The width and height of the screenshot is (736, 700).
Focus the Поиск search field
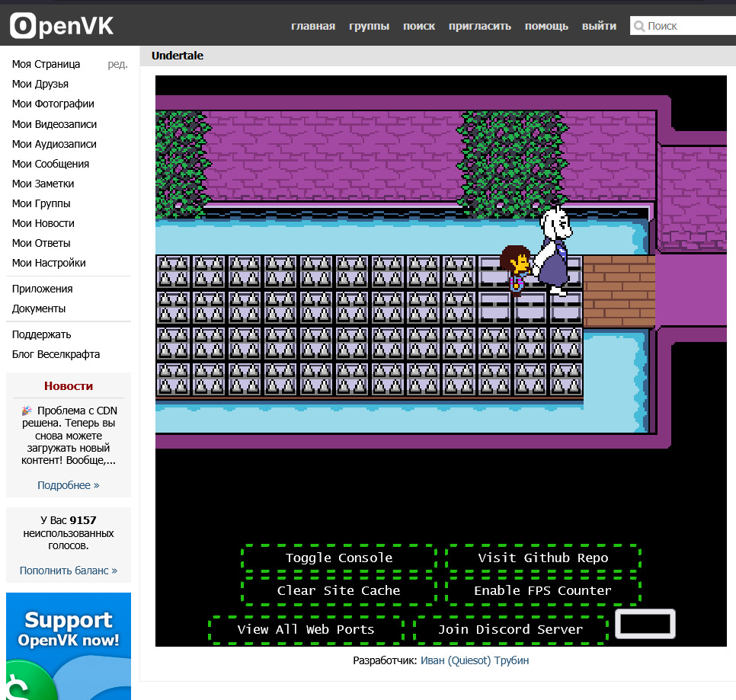(683, 26)
